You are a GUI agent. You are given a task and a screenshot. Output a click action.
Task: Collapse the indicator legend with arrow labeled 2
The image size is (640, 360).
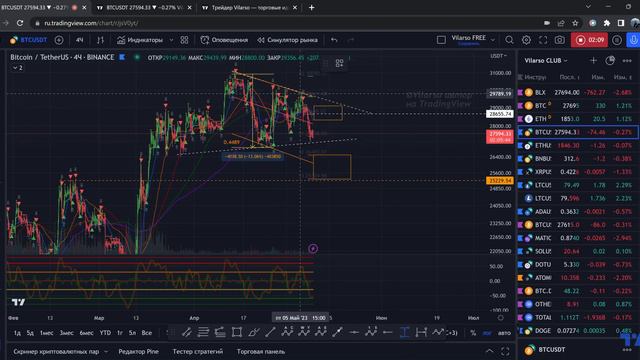click(18, 68)
